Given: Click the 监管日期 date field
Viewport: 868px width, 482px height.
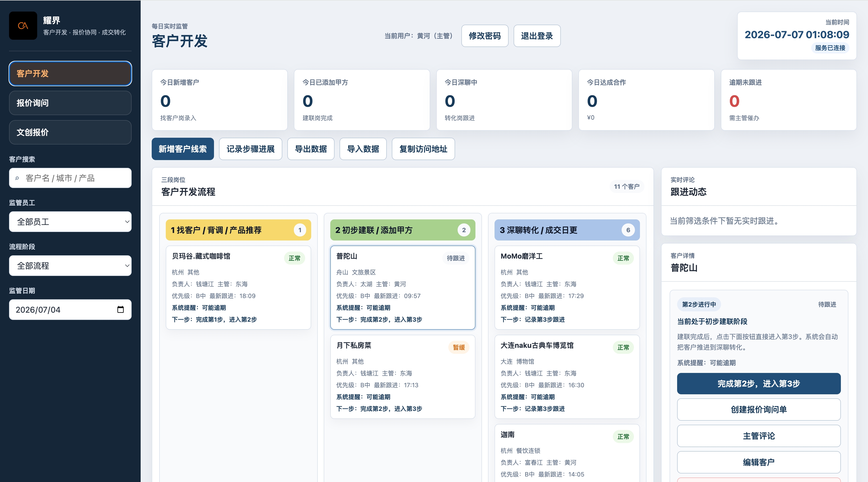Looking at the screenshot, I should coord(70,309).
